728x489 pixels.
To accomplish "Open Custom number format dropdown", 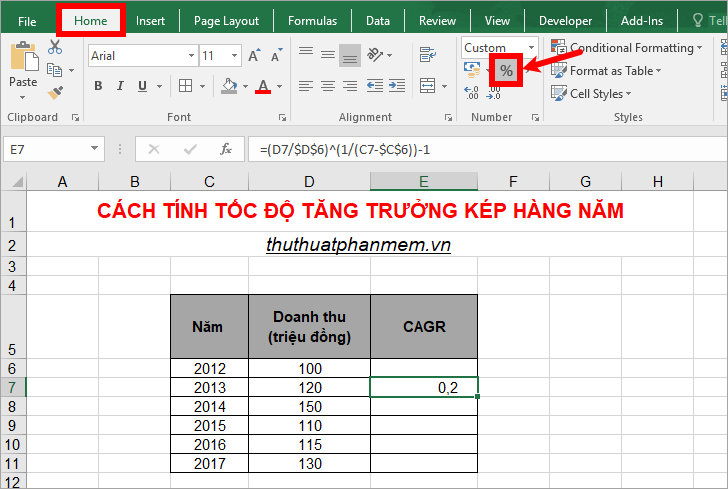I will [531, 47].
